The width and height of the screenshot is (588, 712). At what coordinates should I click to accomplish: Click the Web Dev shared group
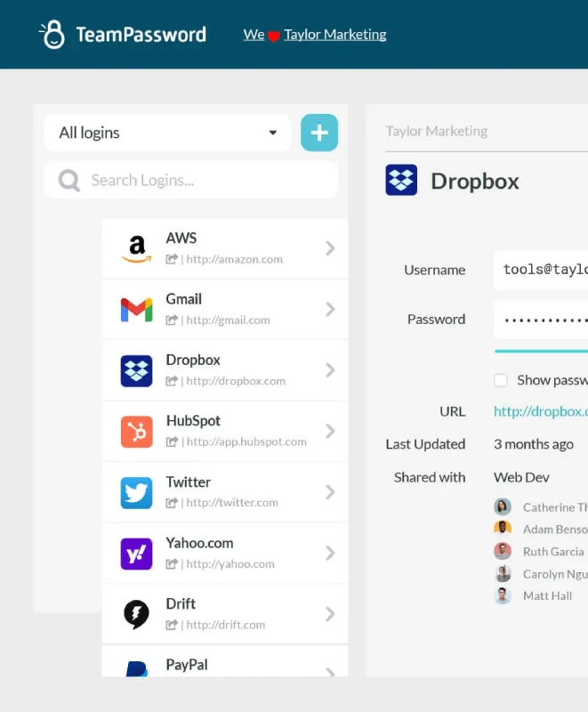tap(522, 478)
